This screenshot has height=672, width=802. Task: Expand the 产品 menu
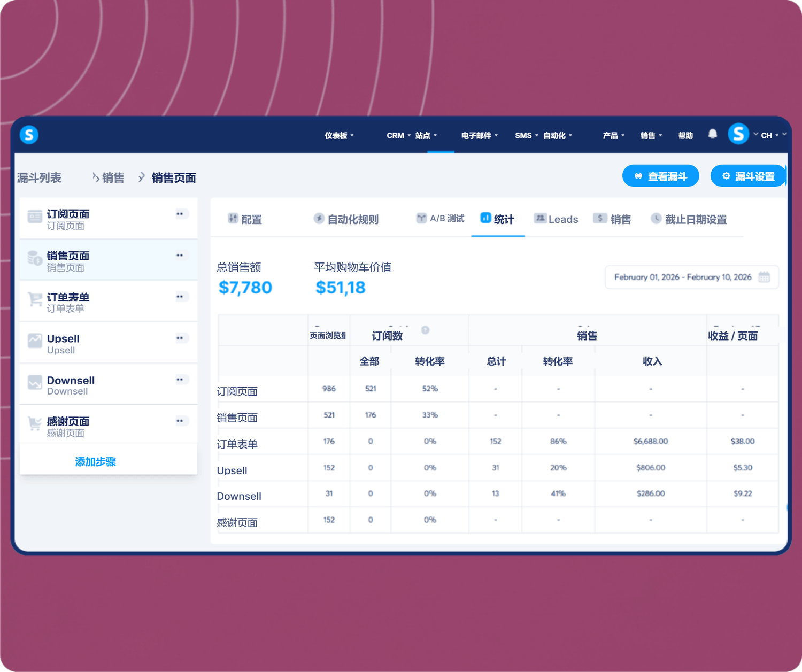coord(613,135)
